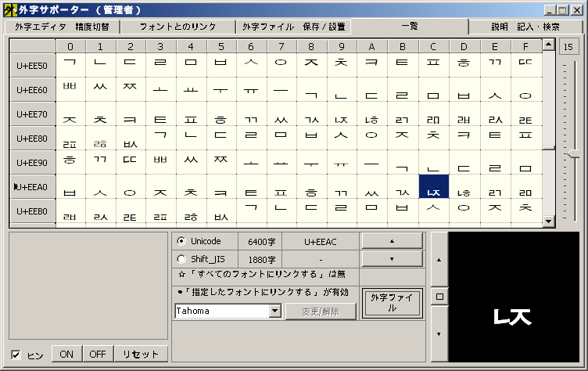Click the down arrow button beside Shift_JIS row
This screenshot has width=588, height=371.
tap(392, 259)
